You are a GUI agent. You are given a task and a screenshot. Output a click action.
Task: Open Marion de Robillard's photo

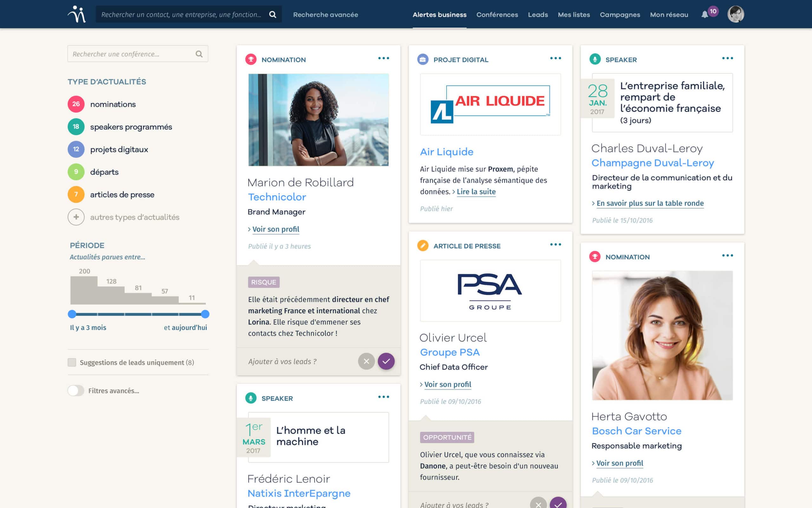(x=318, y=120)
